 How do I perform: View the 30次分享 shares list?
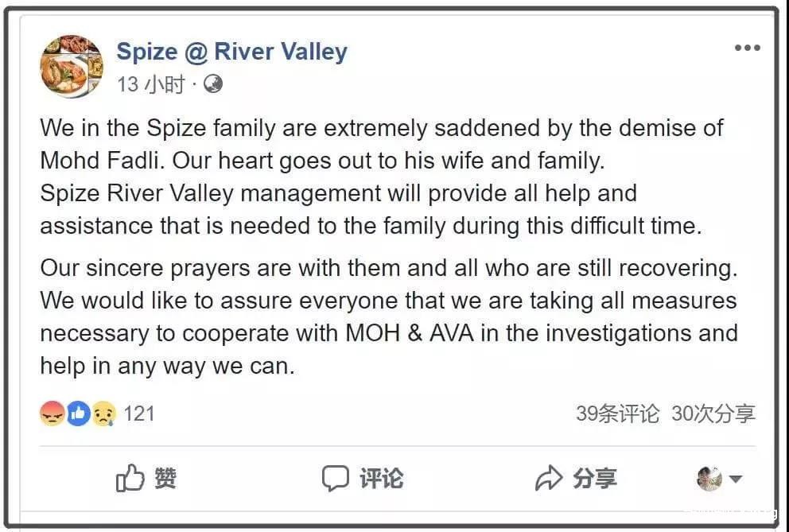pyautogui.click(x=713, y=414)
